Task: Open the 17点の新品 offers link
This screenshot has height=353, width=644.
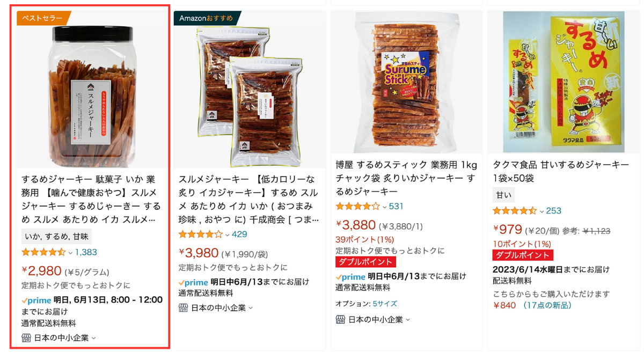Action: pos(547,305)
